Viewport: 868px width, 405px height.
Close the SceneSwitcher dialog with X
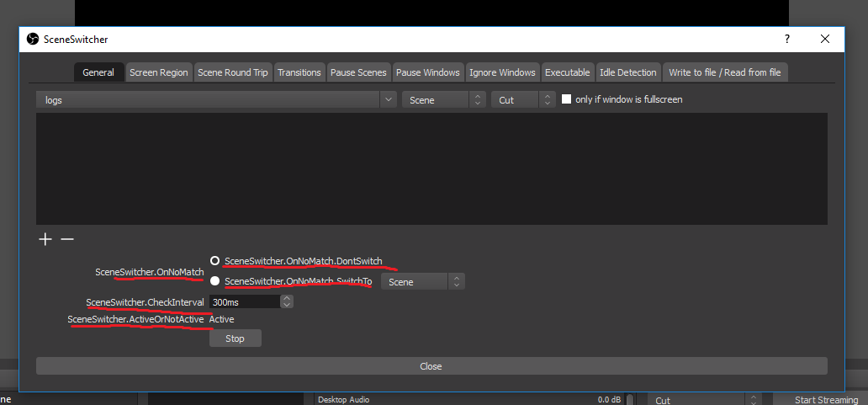825,39
